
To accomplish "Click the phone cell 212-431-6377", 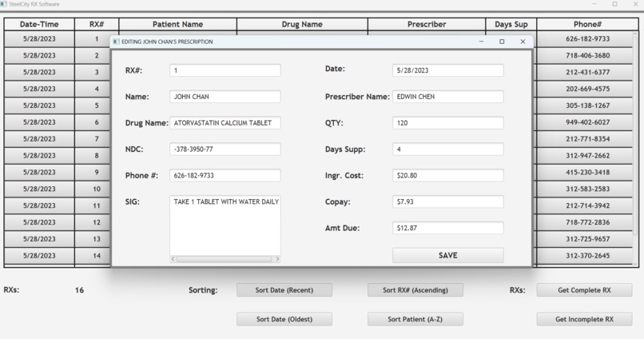I will point(584,72).
